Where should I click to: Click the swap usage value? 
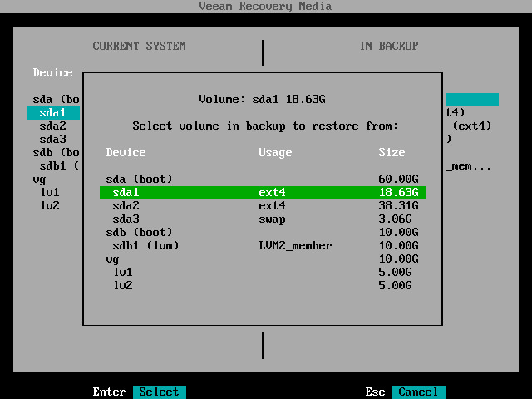272,219
